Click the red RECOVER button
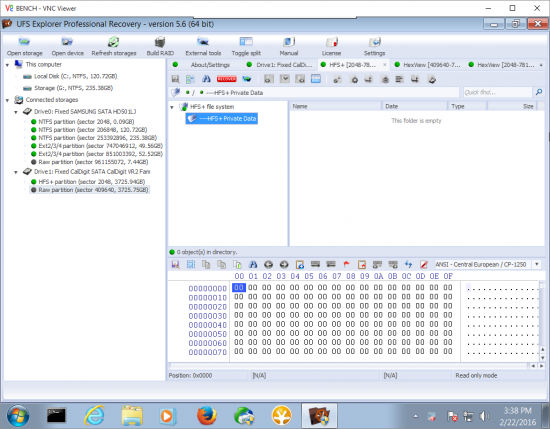The width and height of the screenshot is (550, 429). click(227, 79)
